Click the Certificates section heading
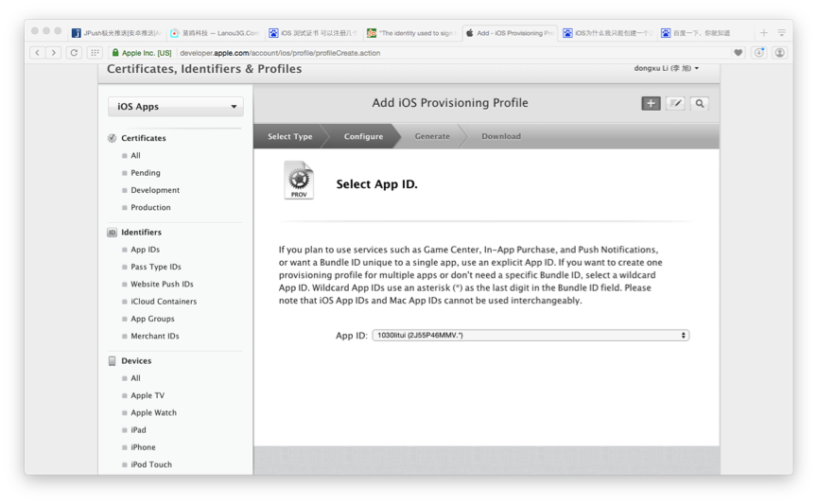The width and height of the screenshot is (818, 504). coord(144,138)
